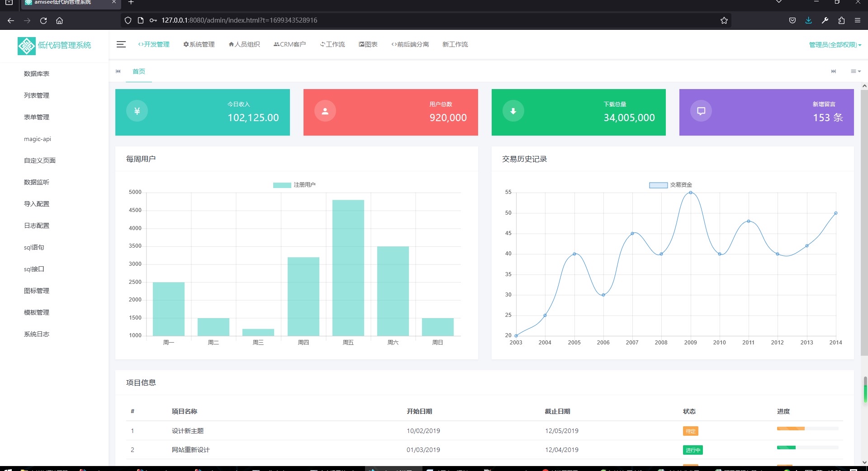Open 工作流 top menu
Viewport: 868px width, 471px height.
[x=332, y=44]
